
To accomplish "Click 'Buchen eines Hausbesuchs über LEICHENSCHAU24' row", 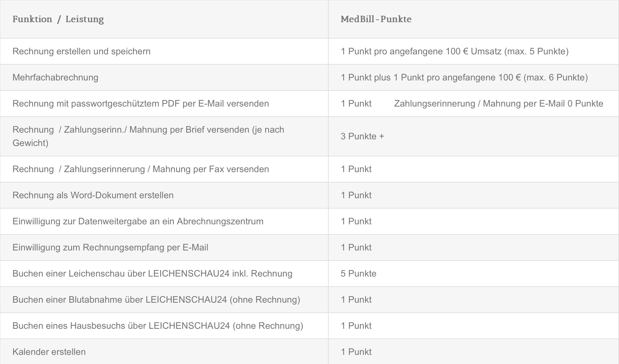I will (x=309, y=326).
